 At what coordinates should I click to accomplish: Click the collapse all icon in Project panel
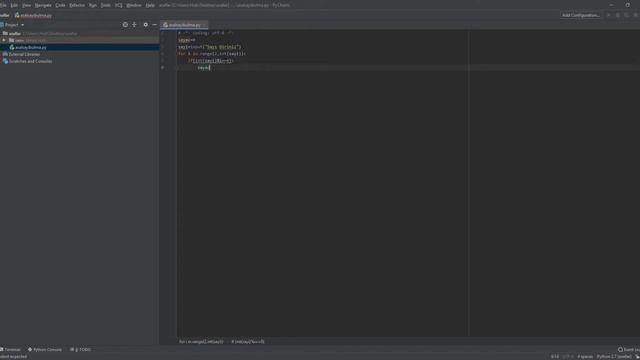tap(134, 25)
